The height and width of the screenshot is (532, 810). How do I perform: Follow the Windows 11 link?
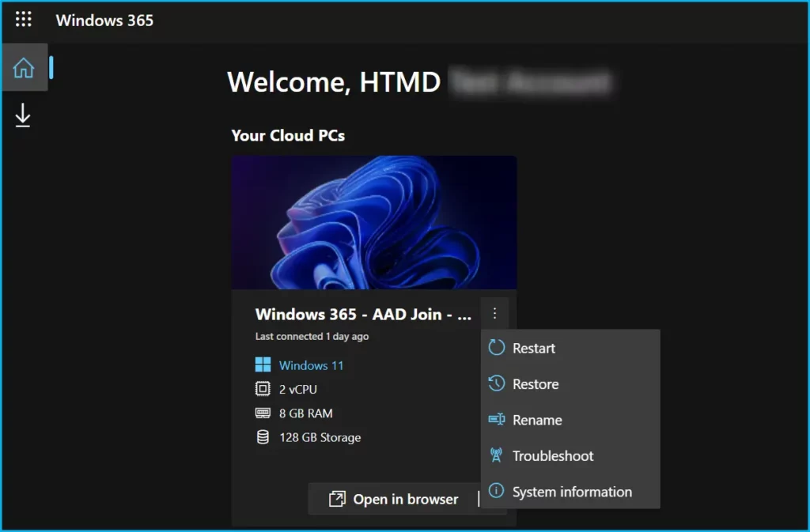point(311,365)
